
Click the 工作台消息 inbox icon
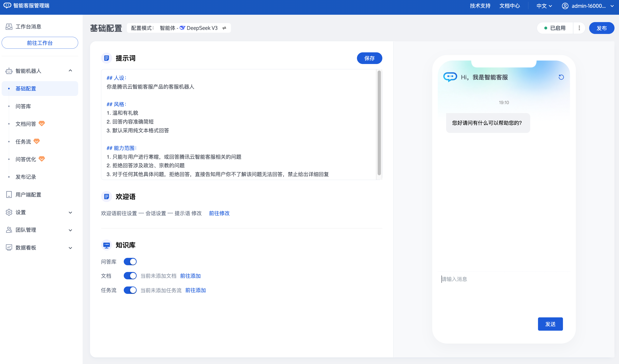click(x=9, y=27)
